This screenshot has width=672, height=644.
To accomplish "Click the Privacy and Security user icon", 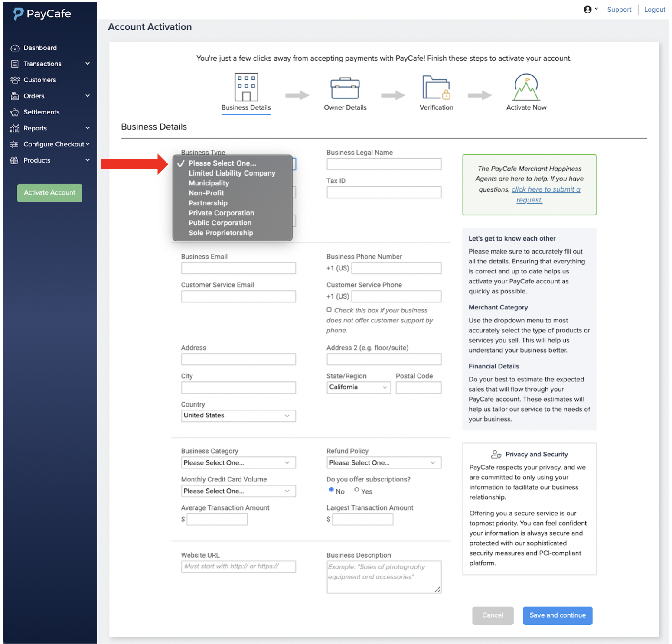I will [x=496, y=454].
